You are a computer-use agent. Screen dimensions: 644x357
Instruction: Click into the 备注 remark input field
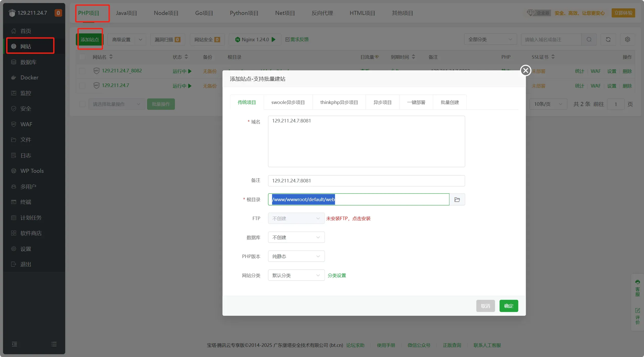click(x=366, y=181)
